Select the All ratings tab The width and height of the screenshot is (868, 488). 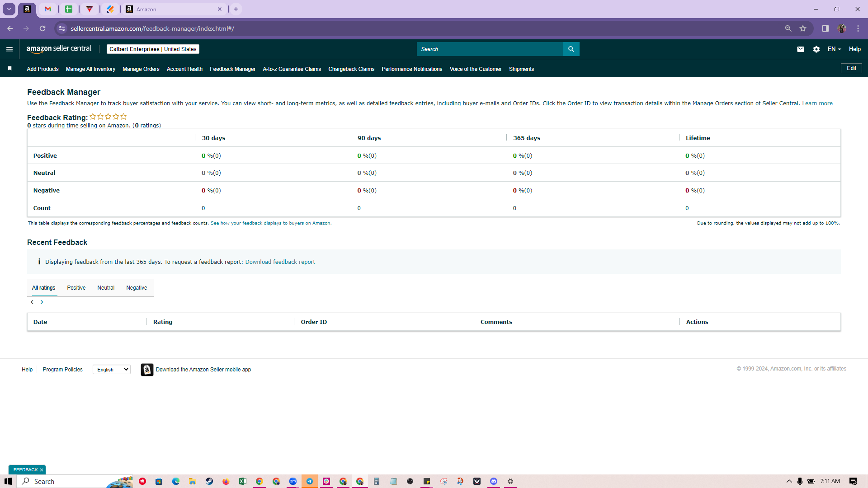tap(44, 288)
